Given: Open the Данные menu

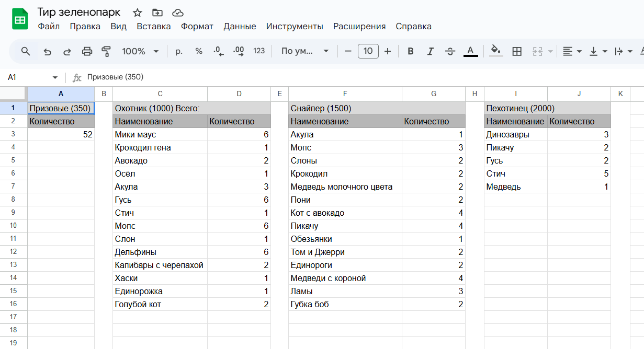Looking at the screenshot, I should [240, 26].
